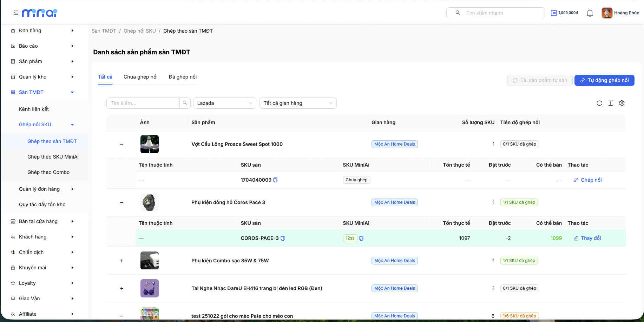
Task: Collapse the Vợt Cầu Lông Proace row
Action: (x=122, y=144)
